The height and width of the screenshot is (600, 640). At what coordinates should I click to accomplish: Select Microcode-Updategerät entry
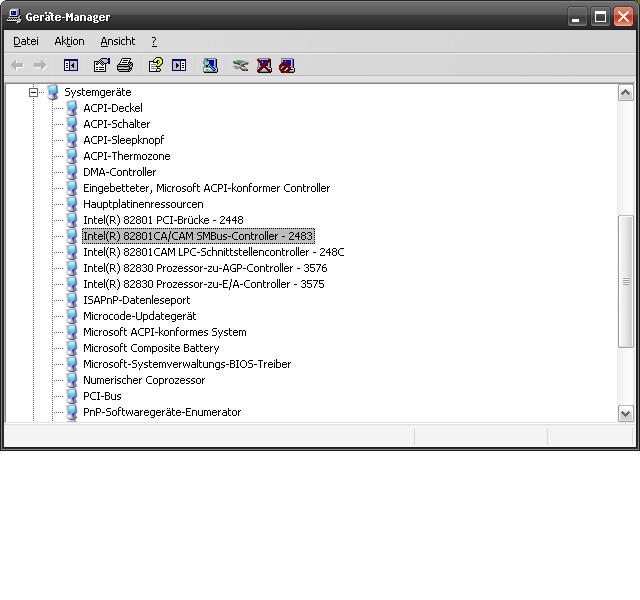pyautogui.click(x=140, y=316)
